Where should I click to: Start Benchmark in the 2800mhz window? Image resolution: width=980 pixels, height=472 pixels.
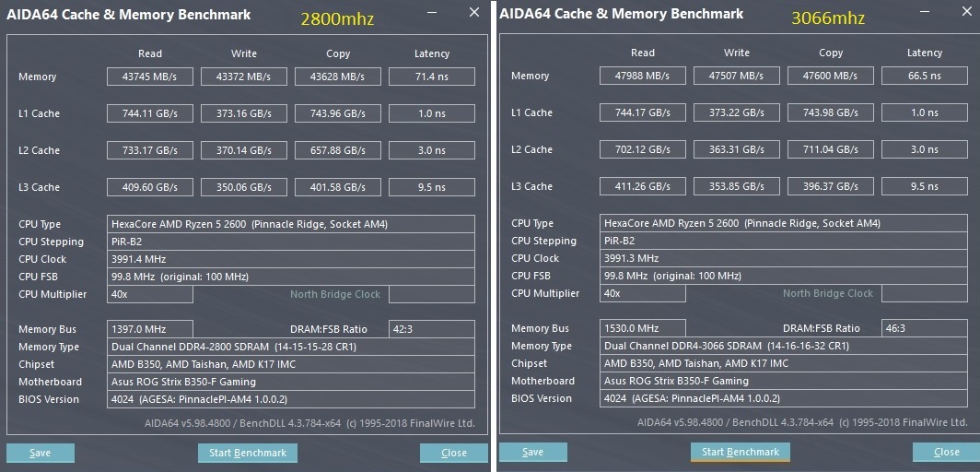[x=247, y=453]
